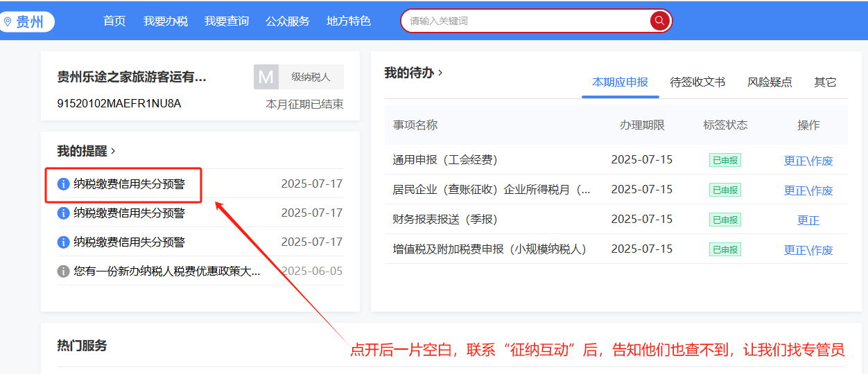Switch to the 待签收文书 tab
The width and height of the screenshot is (868, 374).
(x=697, y=82)
